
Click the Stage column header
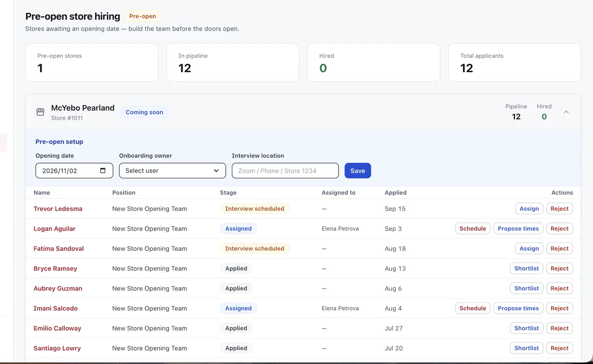pos(228,193)
